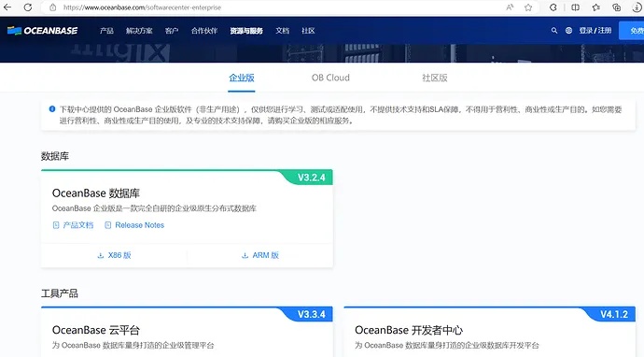Open 资源与服务 navigation menu
Viewport: 644px width, 357px height.
coord(246,31)
